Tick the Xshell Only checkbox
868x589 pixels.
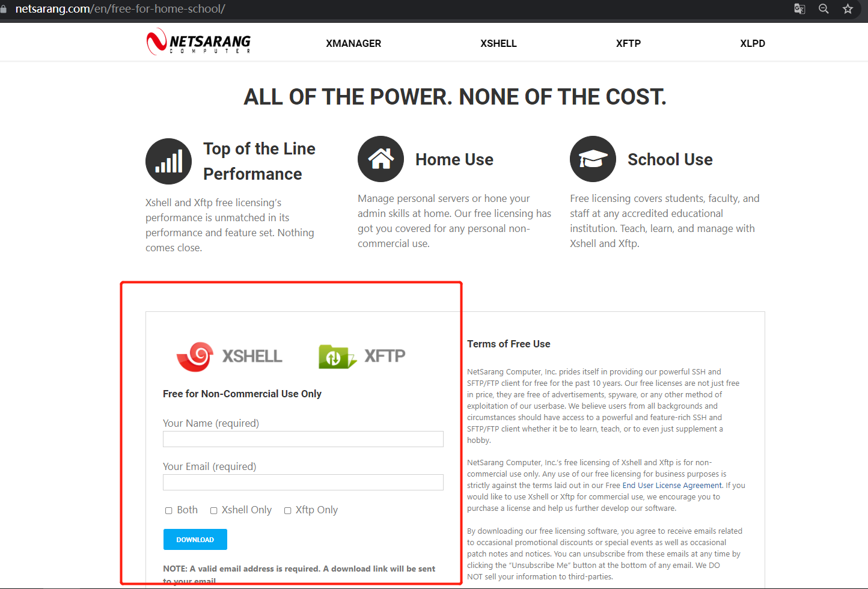[x=213, y=510]
